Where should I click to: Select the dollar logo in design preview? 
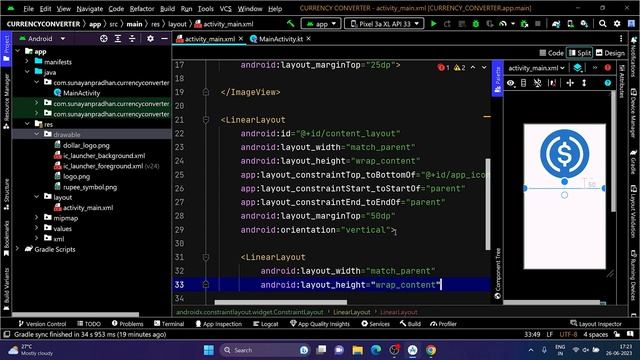(x=564, y=153)
